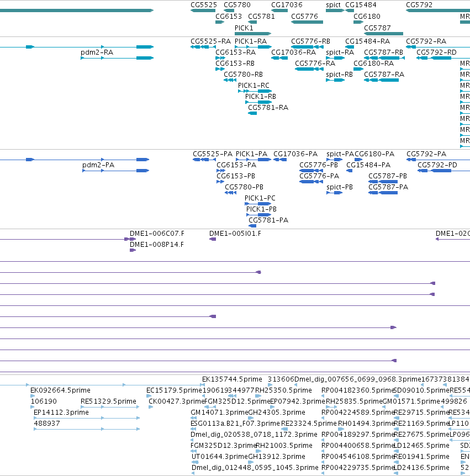Open the CG17036 gene label
Screen dimensions: 470x476
(x=287, y=5)
